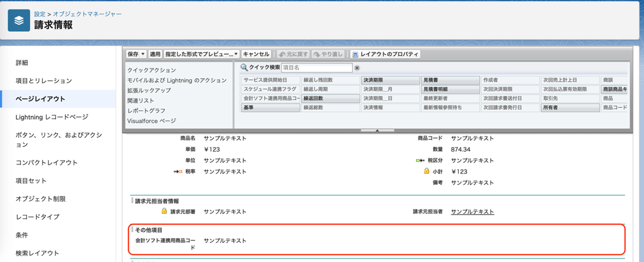The height and width of the screenshot is (262, 644).
Task: Focus the クイック検索 項目名 input field
Action: click(317, 67)
